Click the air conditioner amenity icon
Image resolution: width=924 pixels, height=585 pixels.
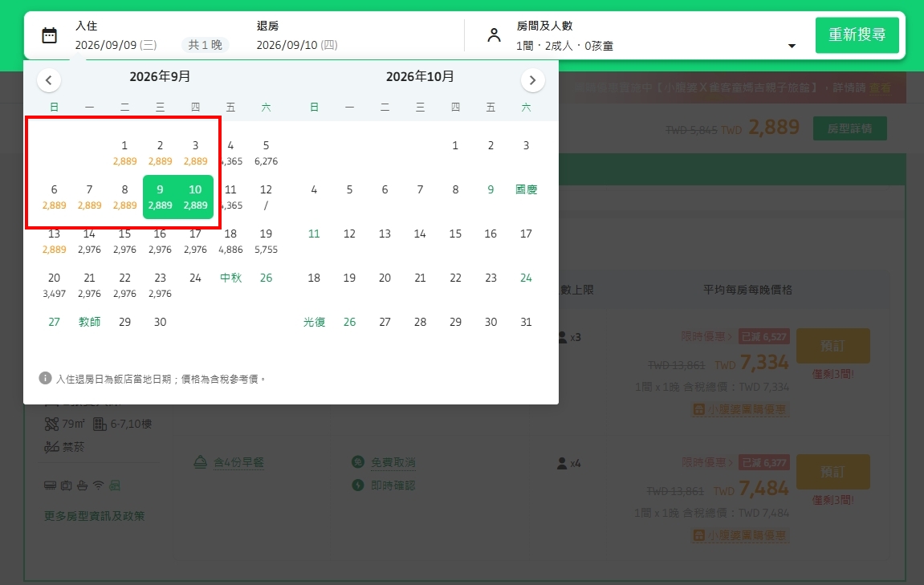tap(50, 485)
